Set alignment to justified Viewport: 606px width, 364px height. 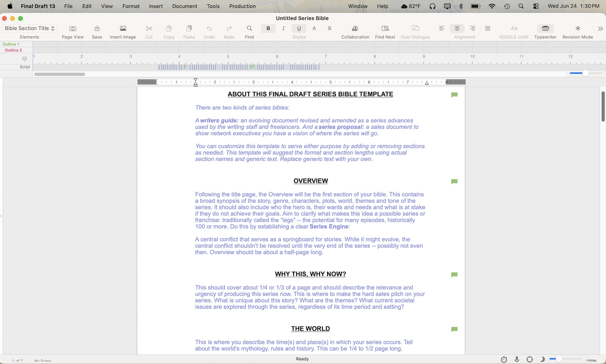[x=488, y=28]
